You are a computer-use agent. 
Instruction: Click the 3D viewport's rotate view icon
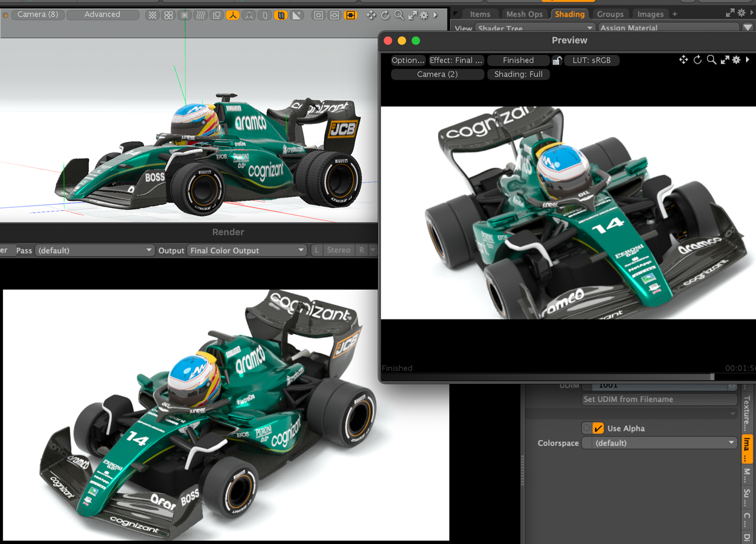click(x=385, y=15)
